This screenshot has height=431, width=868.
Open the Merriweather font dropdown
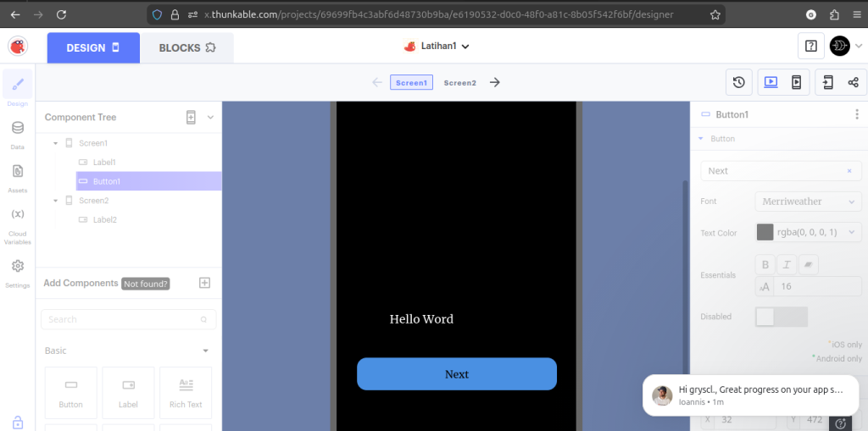[808, 202]
